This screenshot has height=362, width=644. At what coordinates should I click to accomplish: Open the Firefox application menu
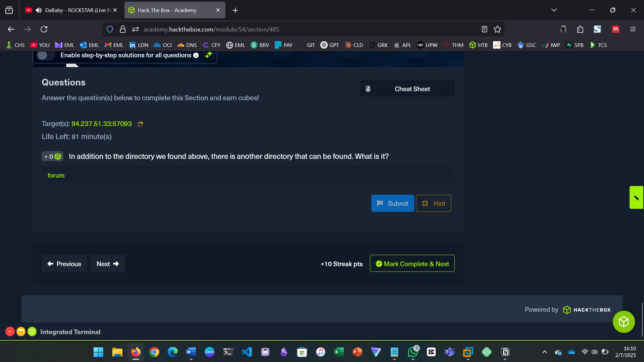click(633, 29)
